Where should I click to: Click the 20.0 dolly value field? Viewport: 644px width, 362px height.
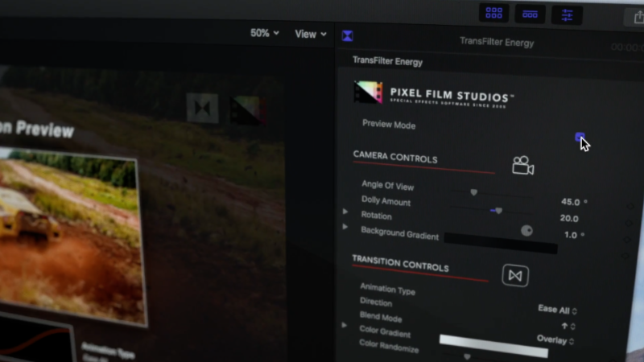pyautogui.click(x=569, y=218)
